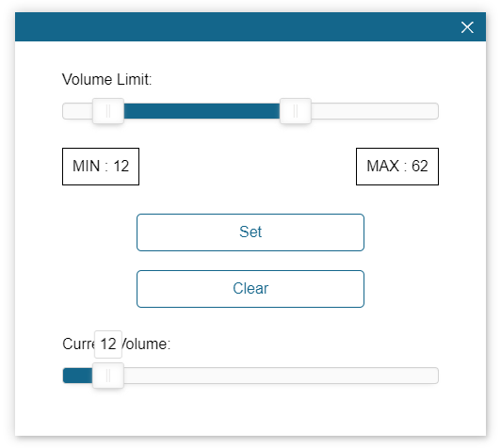The image size is (501, 448).
Task: Click the Volume Limit label
Action: (x=106, y=79)
